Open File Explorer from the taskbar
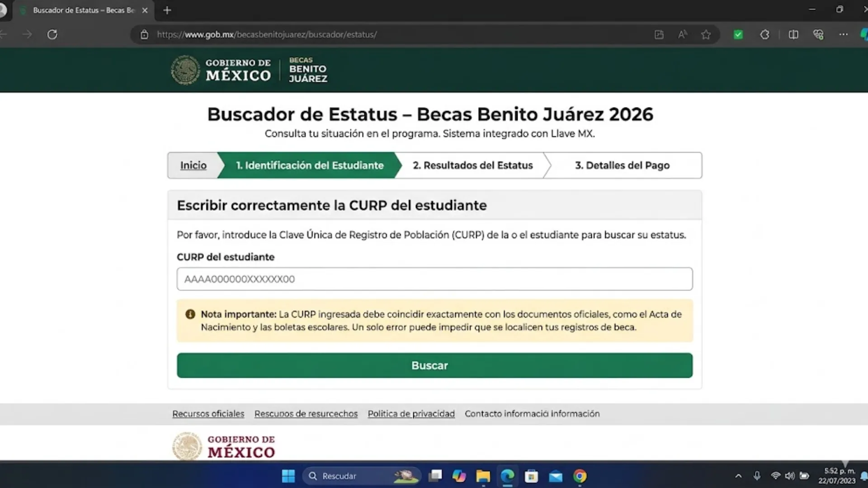The height and width of the screenshot is (488, 868). [x=483, y=476]
